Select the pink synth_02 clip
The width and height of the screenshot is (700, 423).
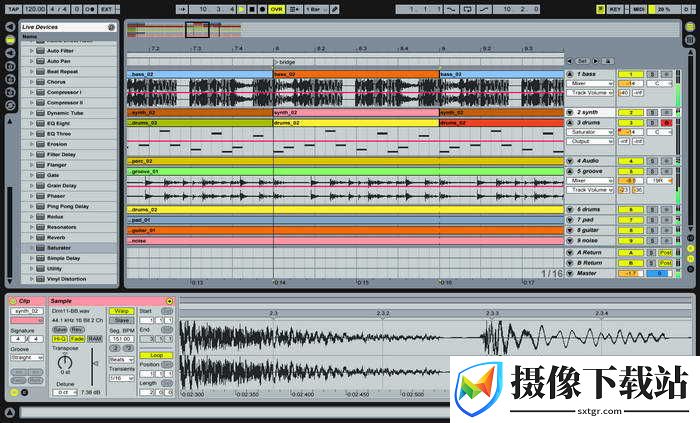(x=356, y=113)
